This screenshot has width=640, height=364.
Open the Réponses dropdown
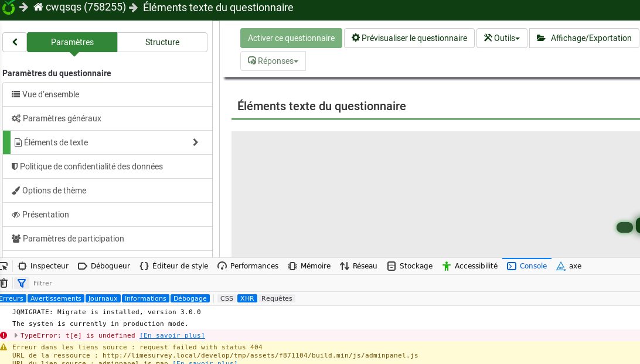coord(273,61)
